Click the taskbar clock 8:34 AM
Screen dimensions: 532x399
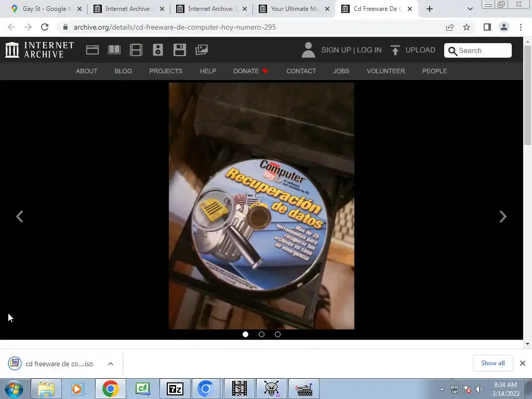click(505, 385)
